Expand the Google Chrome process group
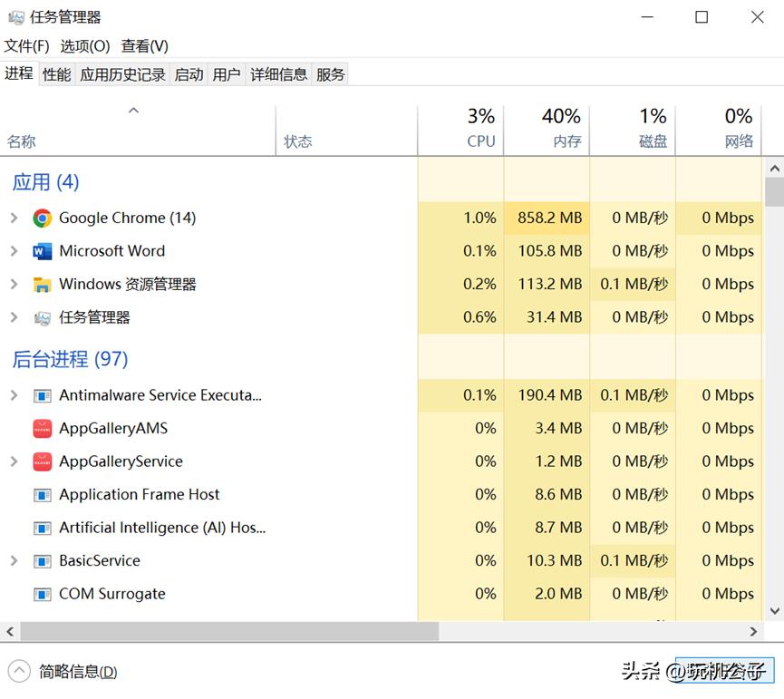The width and height of the screenshot is (784, 699). tap(14, 218)
